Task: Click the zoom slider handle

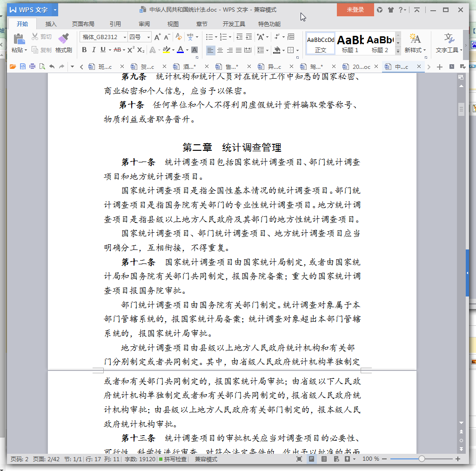Action: [422, 459]
